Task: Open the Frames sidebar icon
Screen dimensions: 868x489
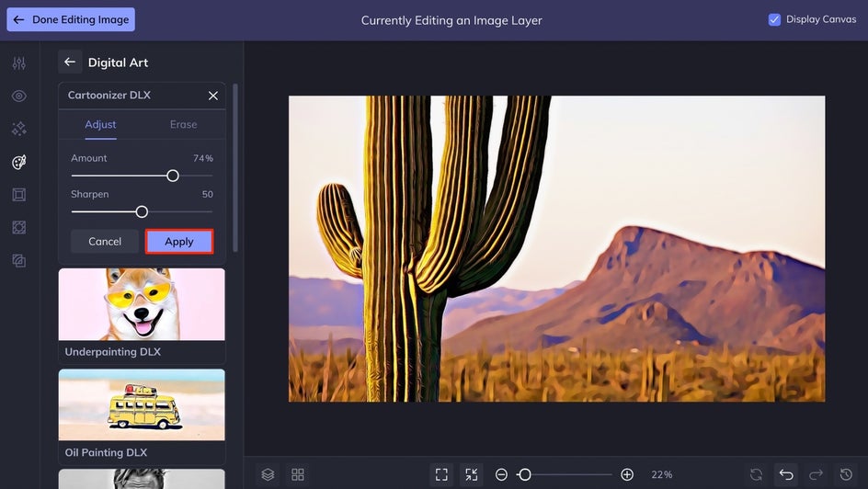Action: [18, 195]
